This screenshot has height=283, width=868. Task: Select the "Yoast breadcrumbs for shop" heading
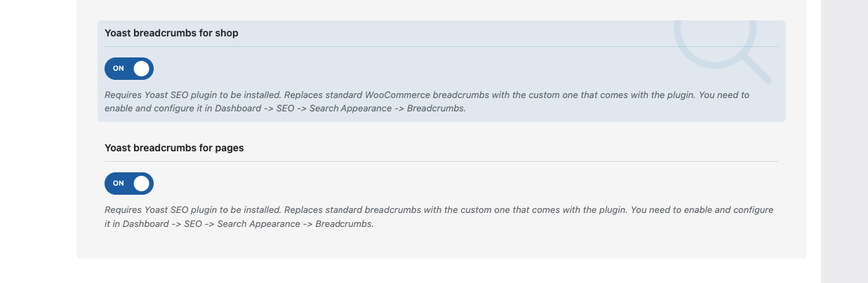171,33
